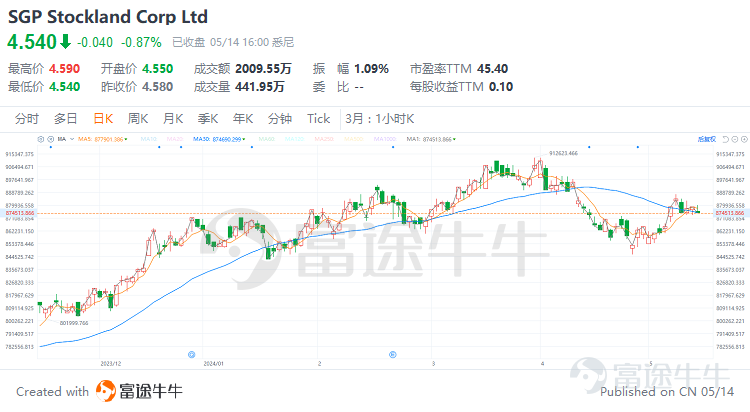750x412 pixels.
Task: Switch to the 多日 multi-day tab
Action: [66, 119]
